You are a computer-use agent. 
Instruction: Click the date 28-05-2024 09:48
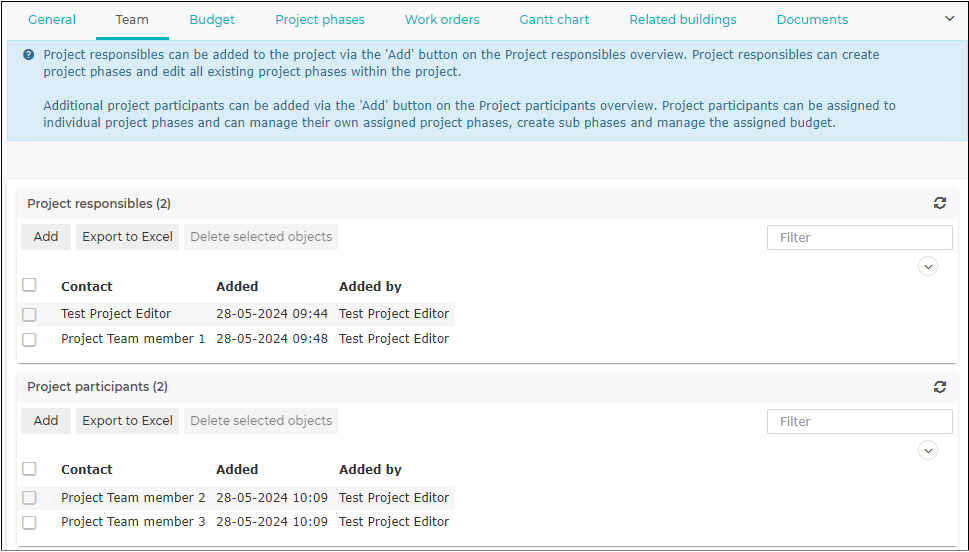coord(272,339)
